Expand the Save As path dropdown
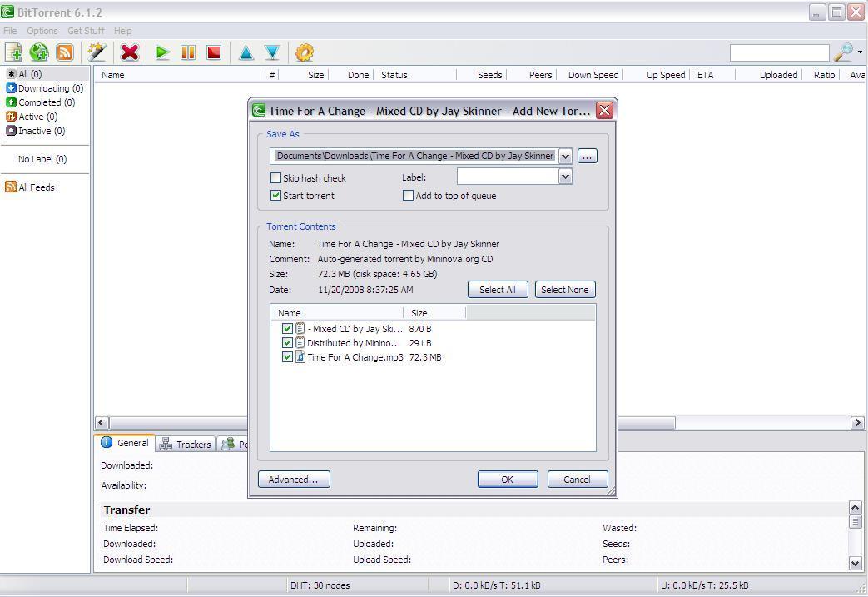 pos(565,157)
